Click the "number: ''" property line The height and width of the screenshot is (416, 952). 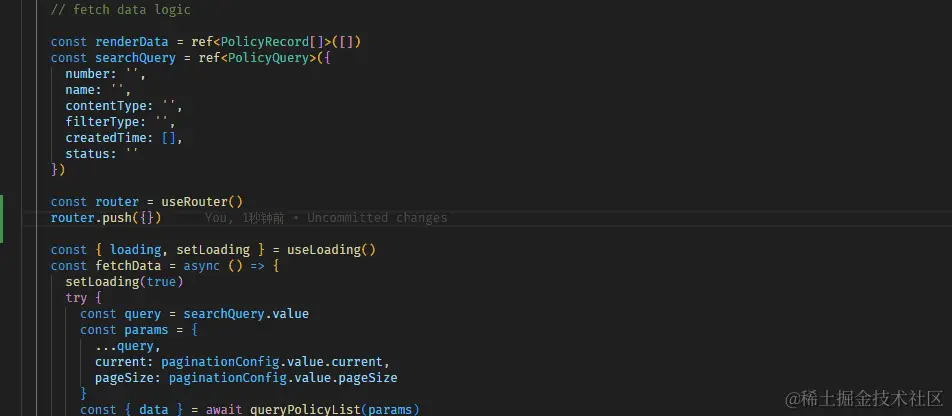click(106, 74)
